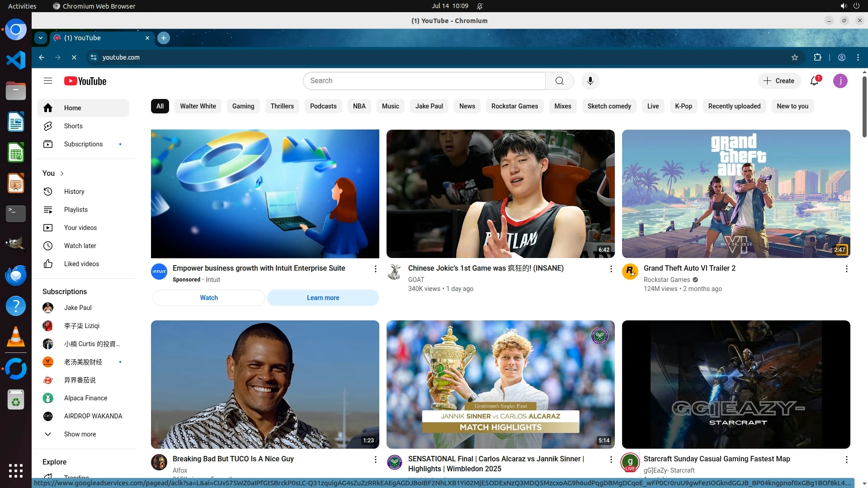Screen dimensions: 868x488
Task: Click Learn more on the Intuit ad
Action: coord(323,298)
